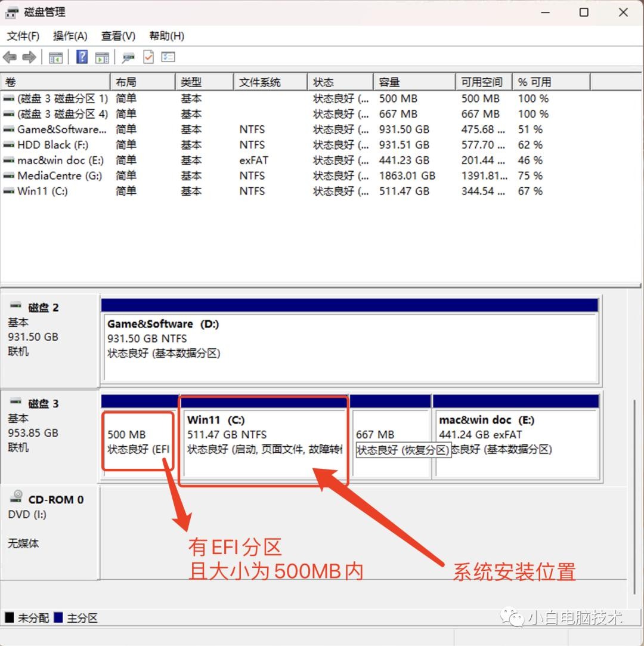Screen dimensions: 644x646
Task: Toggle the show/hide action pane icon
Action: click(102, 57)
